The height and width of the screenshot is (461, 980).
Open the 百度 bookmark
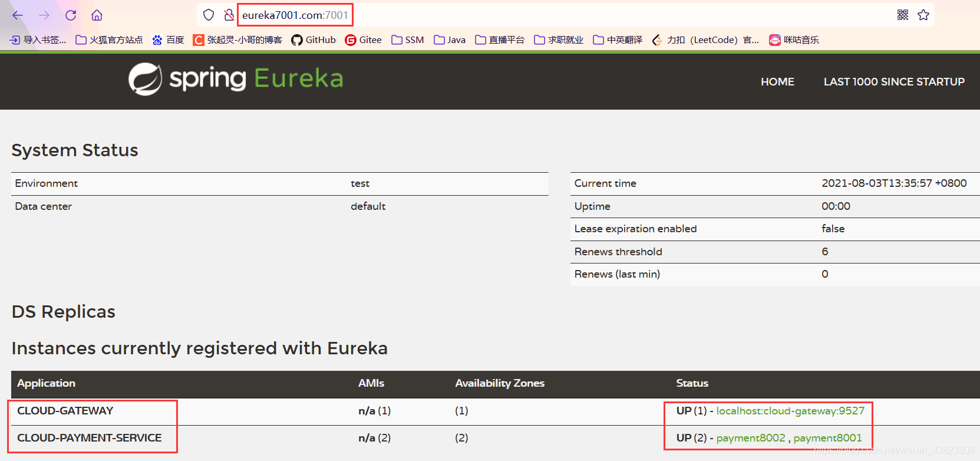point(168,40)
